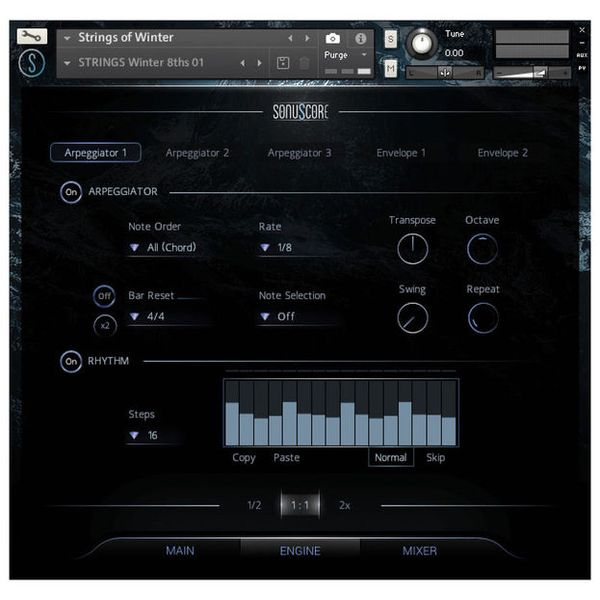Open the instrument info icon
The image size is (600, 600).
tap(361, 39)
